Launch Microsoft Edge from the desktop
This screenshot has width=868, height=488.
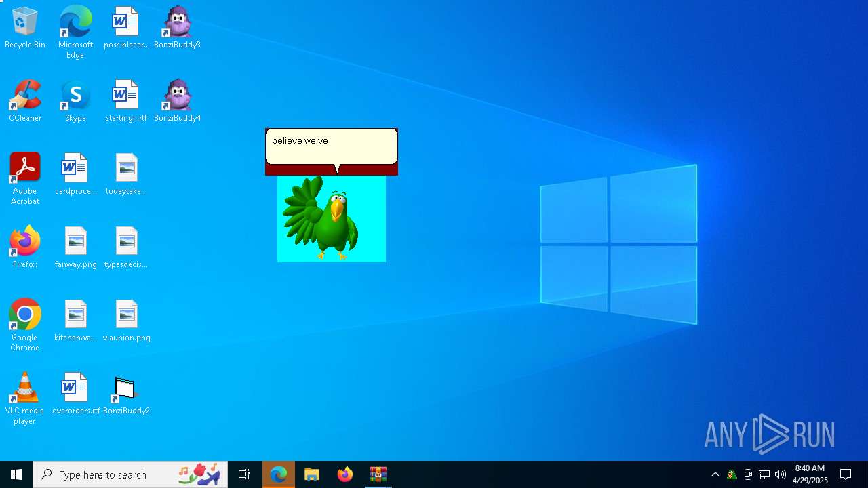tap(75, 33)
